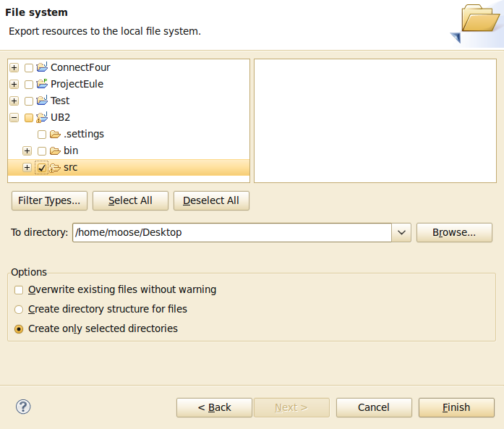Click the ConnectFour project folder icon

click(42, 67)
